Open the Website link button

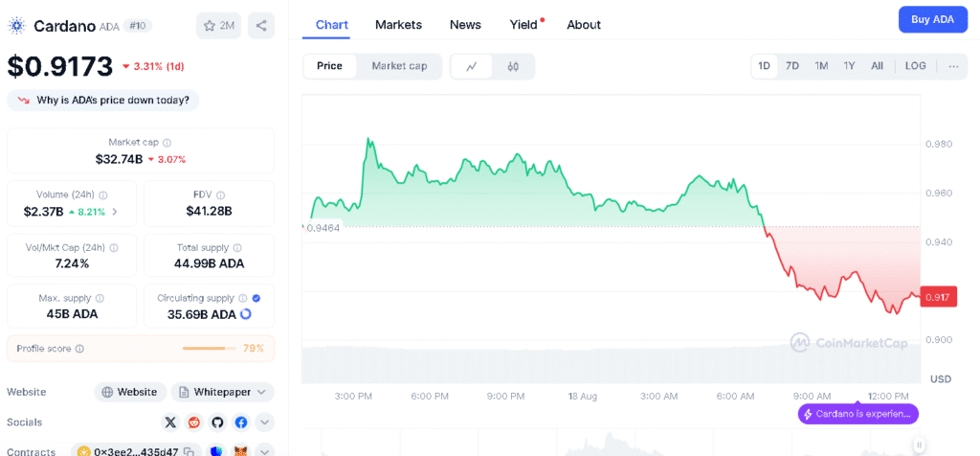coord(130,392)
